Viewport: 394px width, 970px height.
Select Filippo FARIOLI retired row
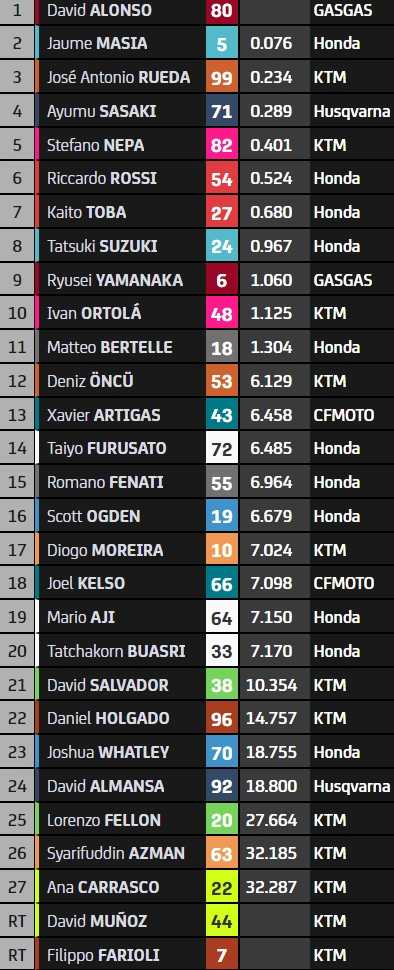point(197,955)
